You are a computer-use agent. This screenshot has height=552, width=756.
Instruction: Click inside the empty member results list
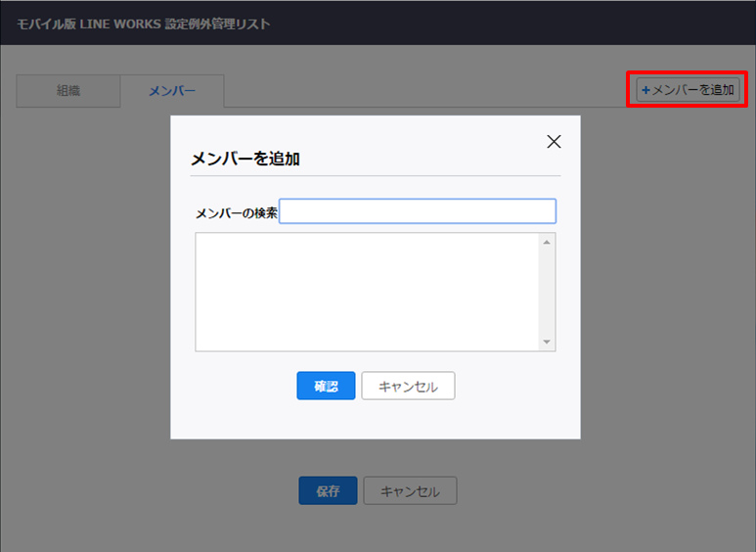tap(367, 292)
